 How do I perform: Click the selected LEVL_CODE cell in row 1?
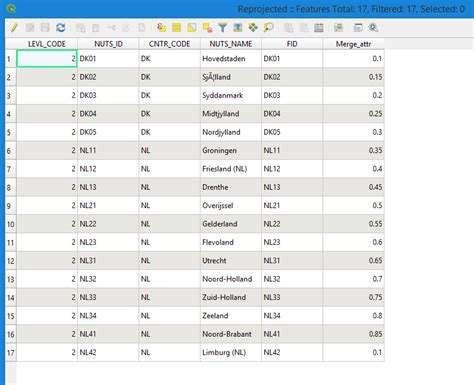tap(47, 59)
